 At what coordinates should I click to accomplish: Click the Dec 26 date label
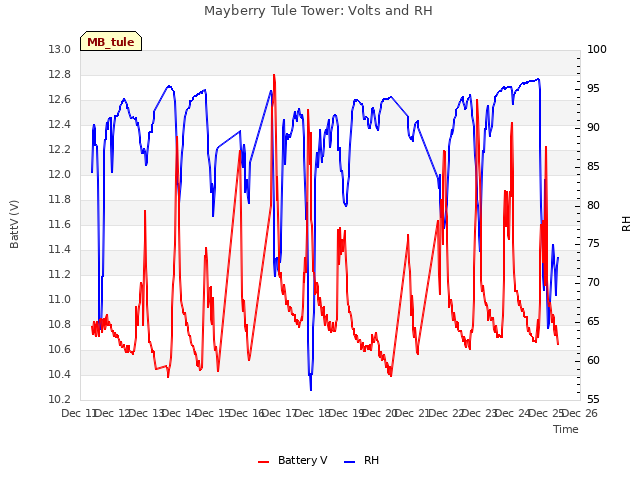pos(580,413)
